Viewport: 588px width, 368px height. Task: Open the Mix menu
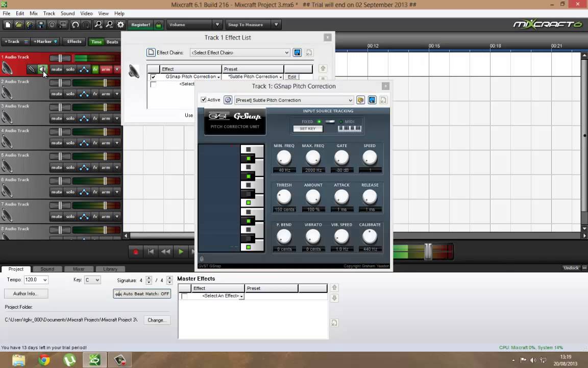34,13
